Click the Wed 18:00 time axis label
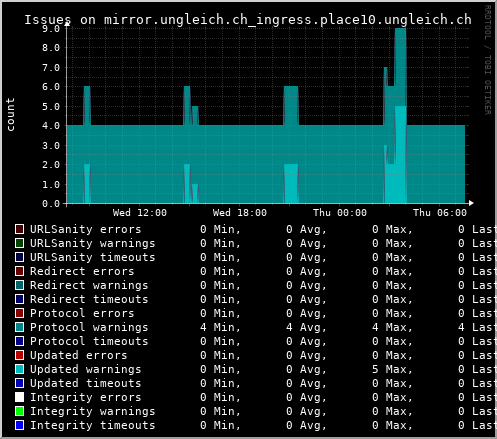This screenshot has width=497, height=439. pyautogui.click(x=240, y=213)
